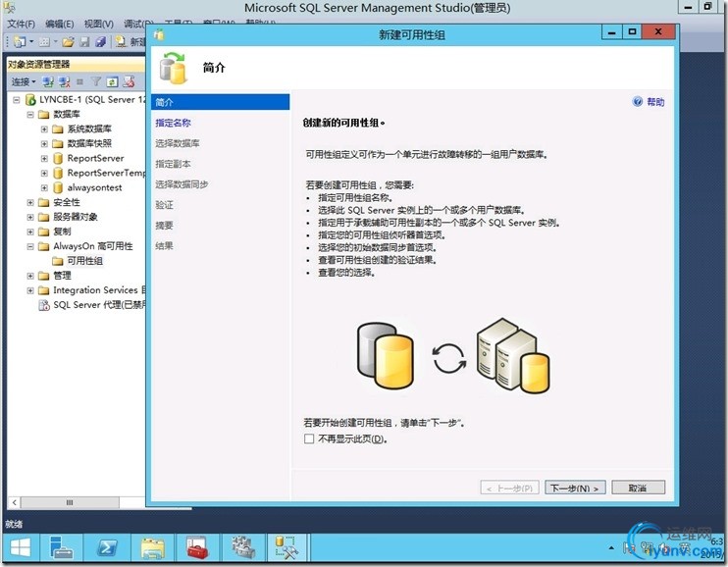The width and height of the screenshot is (728, 567).
Task: Click the New Query toolbar icon
Action: click(121, 42)
